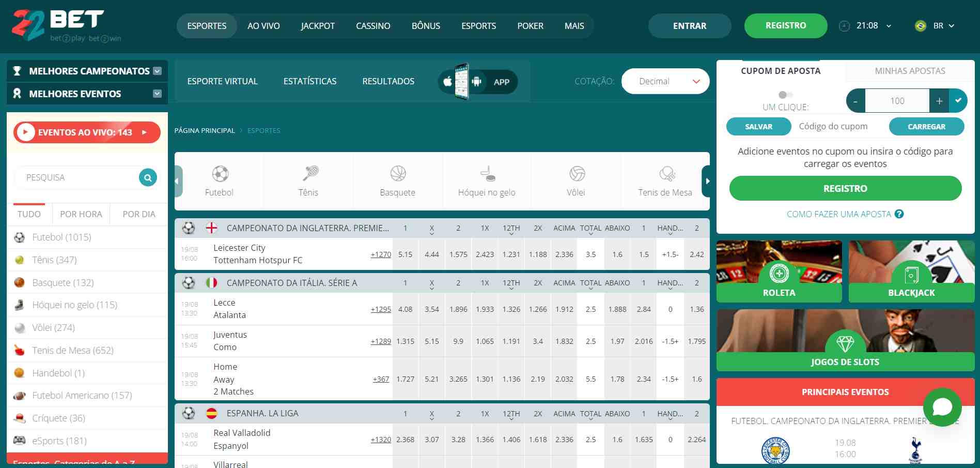Open the Futebol sport tile

coord(219,181)
